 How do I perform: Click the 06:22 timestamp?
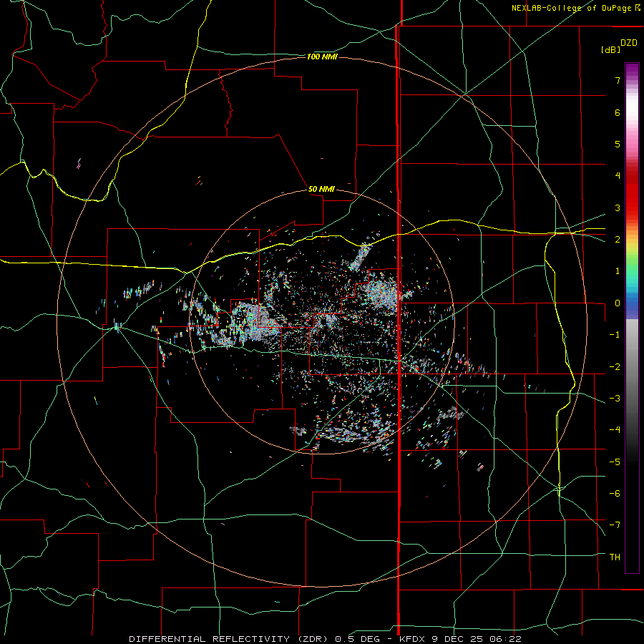click(x=506, y=639)
